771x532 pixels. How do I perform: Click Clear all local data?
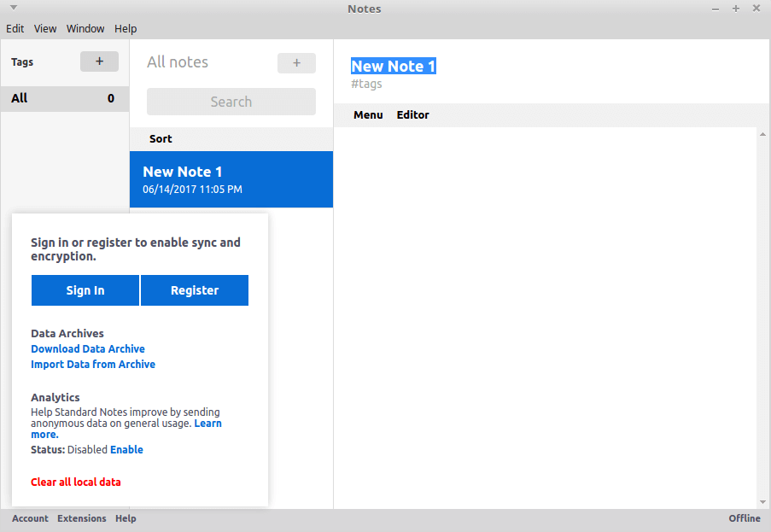[76, 482]
